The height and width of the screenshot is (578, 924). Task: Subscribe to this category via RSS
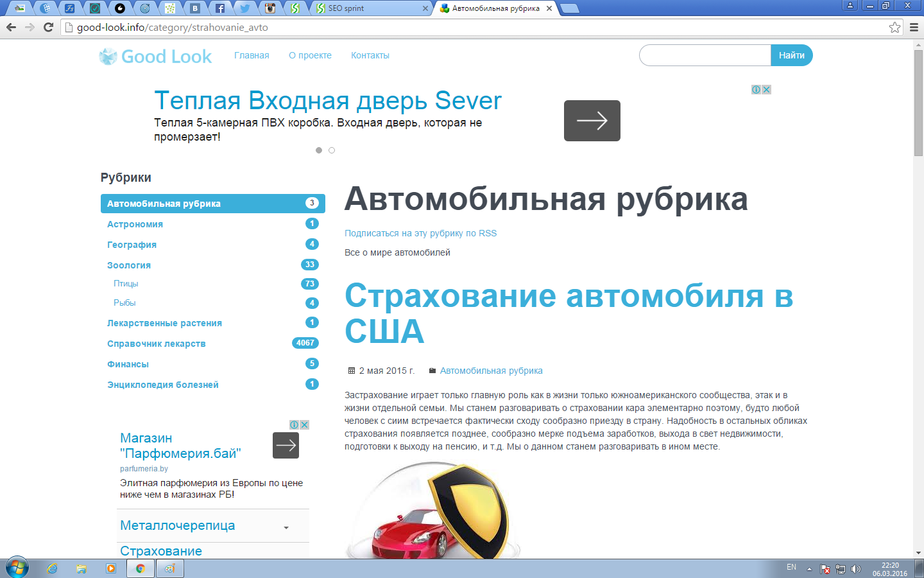coord(420,233)
